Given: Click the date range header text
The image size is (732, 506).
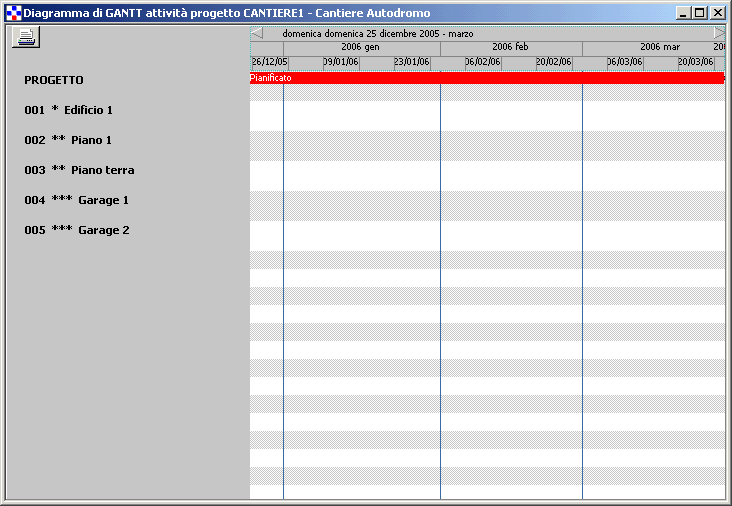Looking at the screenshot, I should pyautogui.click(x=378, y=33).
